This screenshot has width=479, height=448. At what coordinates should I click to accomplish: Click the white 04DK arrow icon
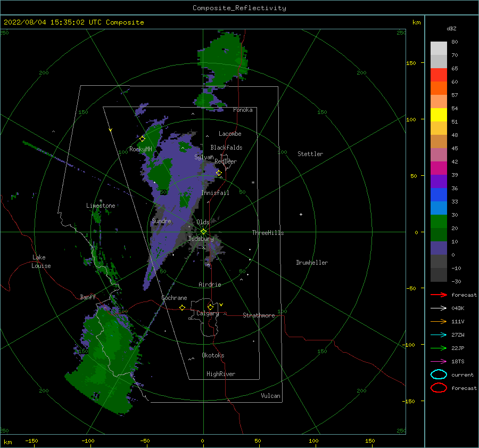tap(439, 308)
